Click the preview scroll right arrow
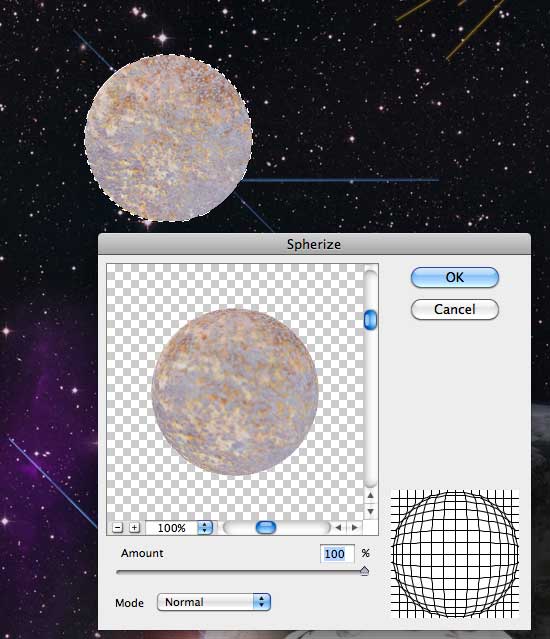 tap(354, 527)
